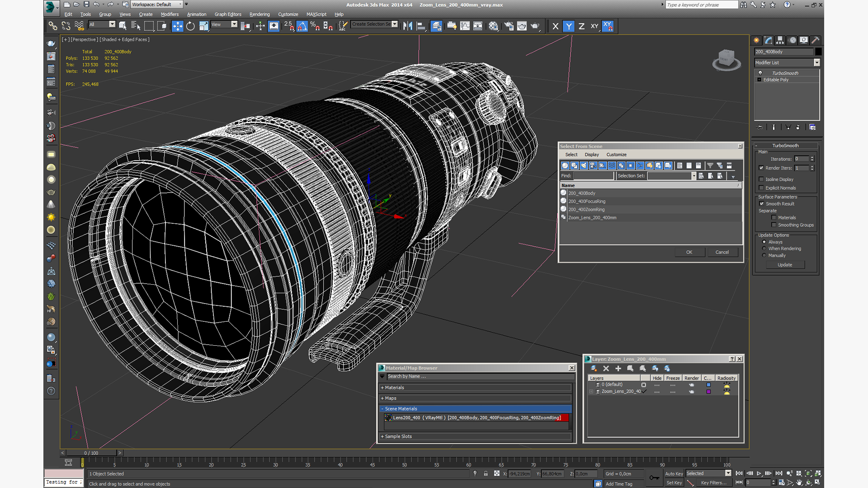This screenshot has height=488, width=868.
Task: Open the Render Setup teapot icon
Action: (x=509, y=26)
